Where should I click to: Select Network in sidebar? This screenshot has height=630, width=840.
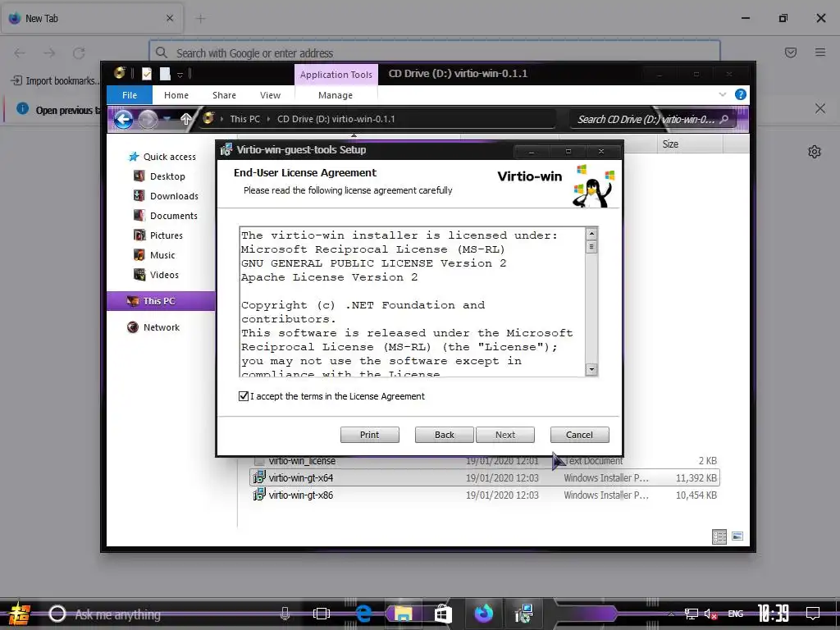pos(153,327)
